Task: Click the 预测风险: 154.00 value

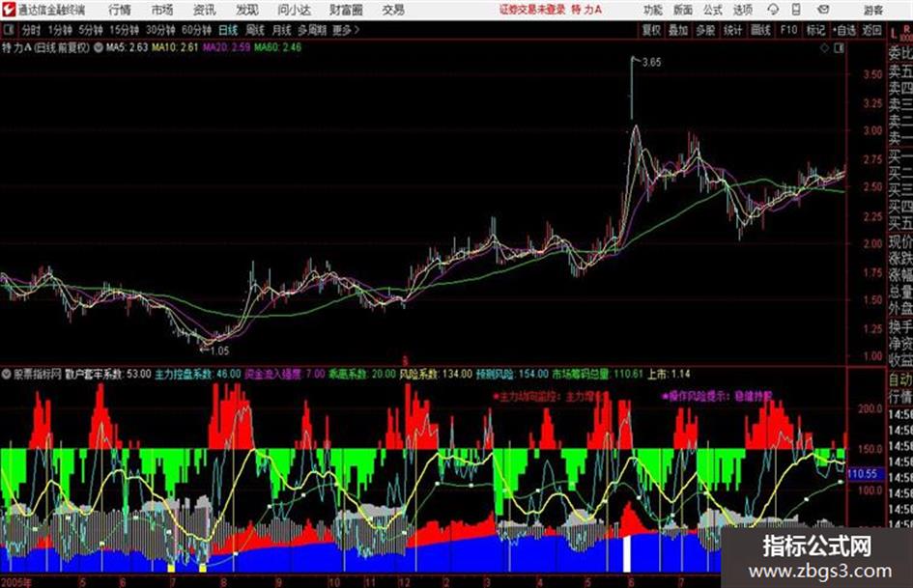Action: pyautogui.click(x=512, y=374)
